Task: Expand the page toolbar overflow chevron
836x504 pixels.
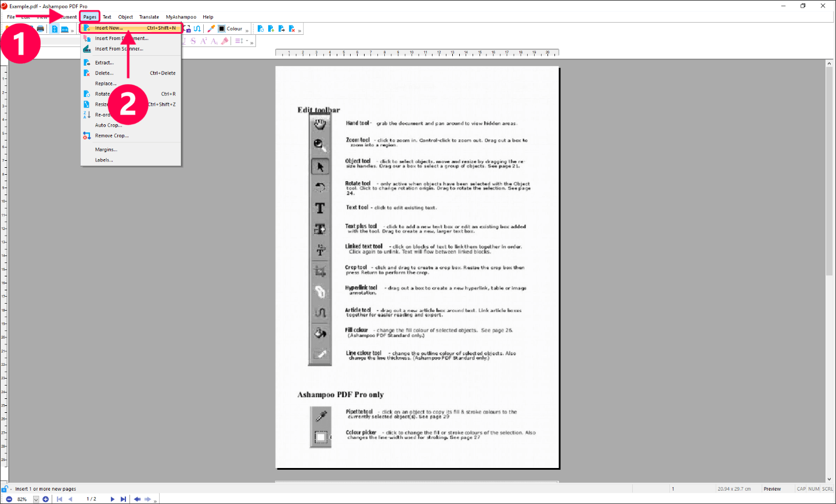Action: pyautogui.click(x=300, y=30)
